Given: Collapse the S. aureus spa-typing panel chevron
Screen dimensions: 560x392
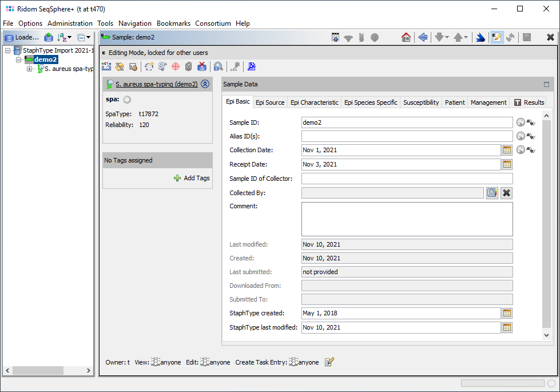Looking at the screenshot, I should tap(205, 84).
